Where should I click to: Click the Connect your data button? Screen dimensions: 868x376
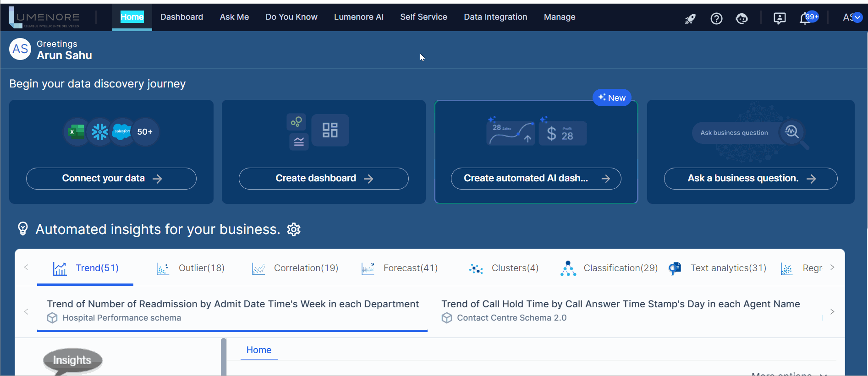111,179
